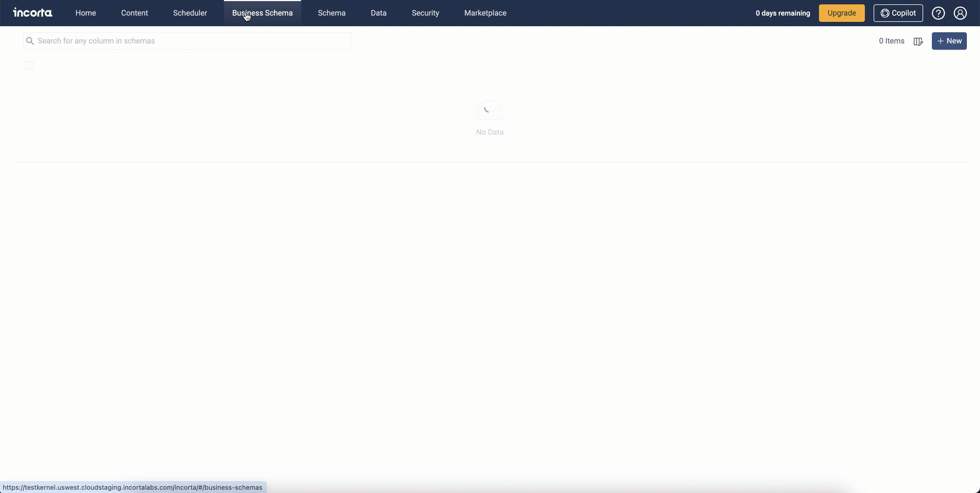
Task: Go to the Content tab
Action: [135, 13]
